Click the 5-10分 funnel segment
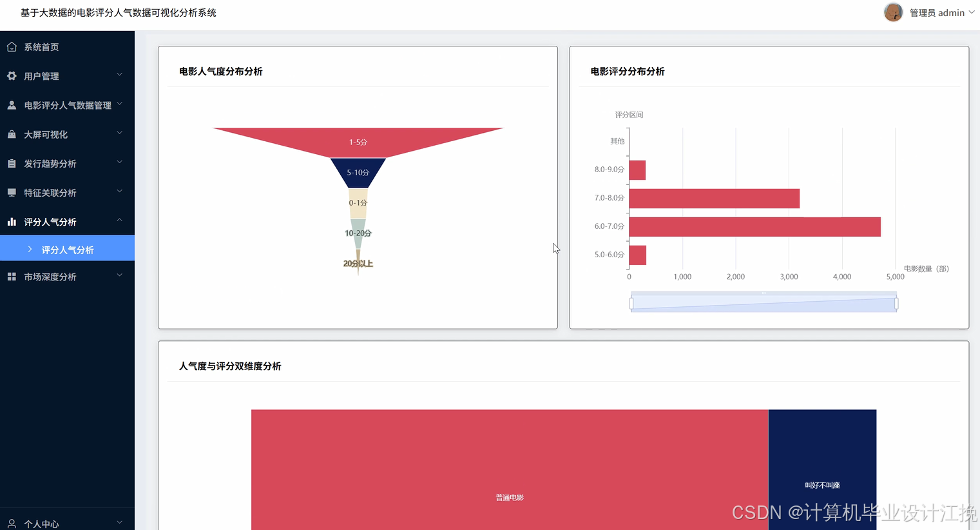The height and width of the screenshot is (530, 980). point(358,172)
